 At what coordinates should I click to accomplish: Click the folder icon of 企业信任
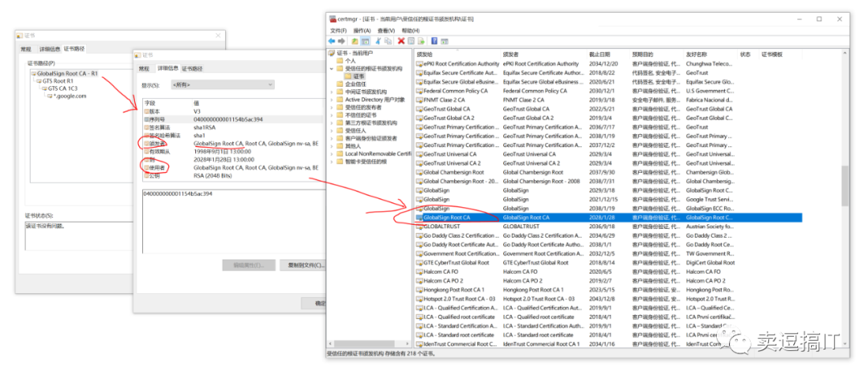[339, 84]
